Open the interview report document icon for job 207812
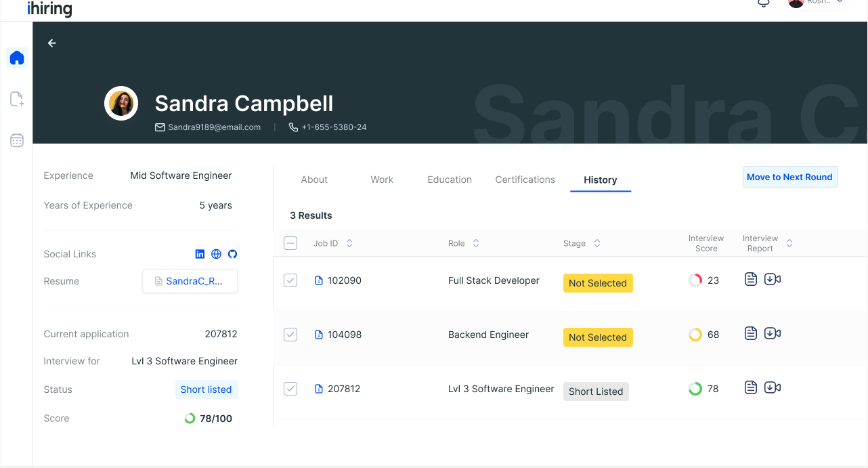The width and height of the screenshot is (868, 468). 750,387
